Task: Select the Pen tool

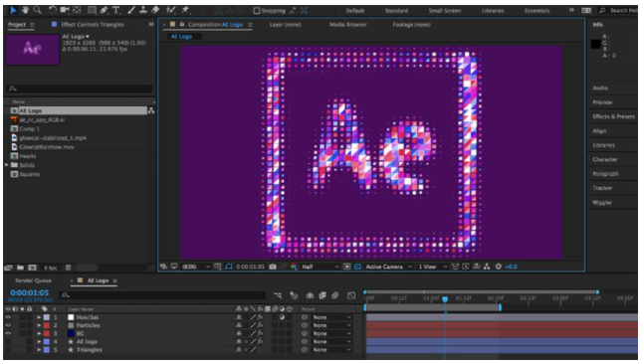Action: pos(104,10)
